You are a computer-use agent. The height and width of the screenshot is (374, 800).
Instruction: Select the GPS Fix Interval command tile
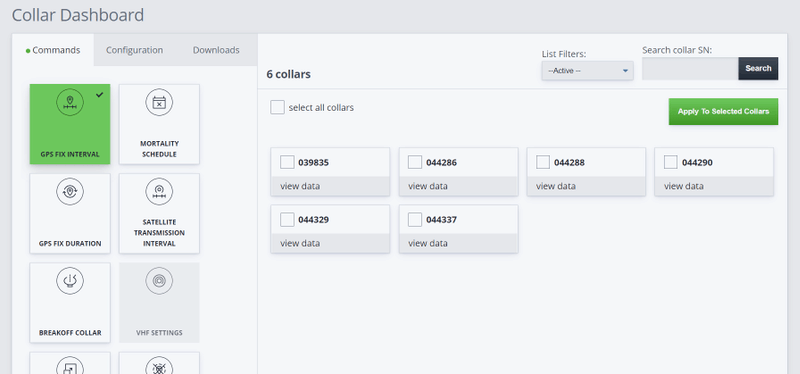tap(70, 124)
